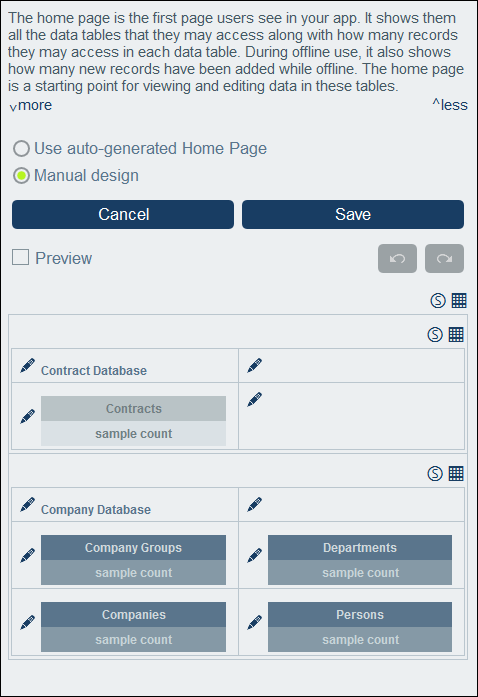Click grid icon above Company Database table
The width and height of the screenshot is (478, 697).
(456, 473)
